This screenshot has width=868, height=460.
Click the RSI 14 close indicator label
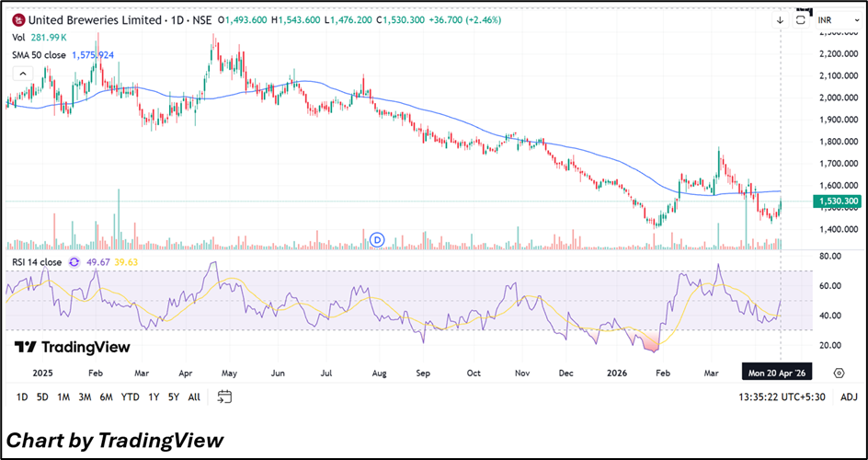click(x=38, y=262)
